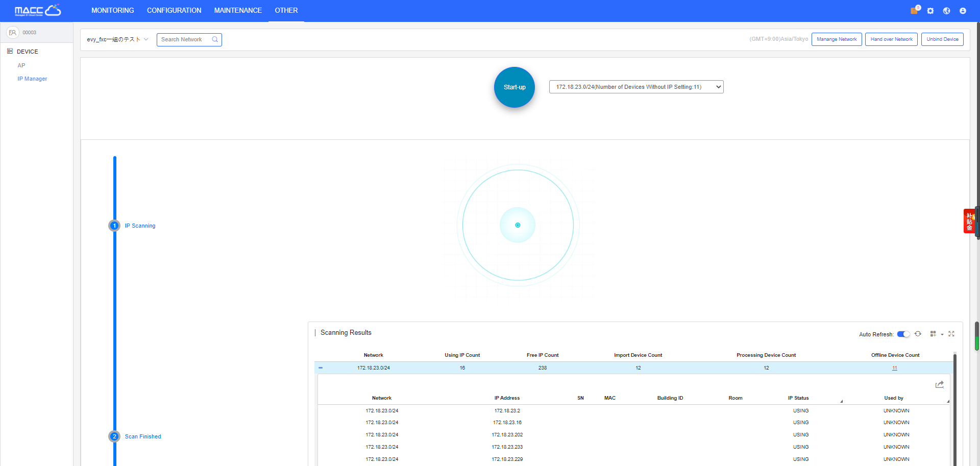
Task: Click the Processing Device Count header
Action: pyautogui.click(x=766, y=355)
